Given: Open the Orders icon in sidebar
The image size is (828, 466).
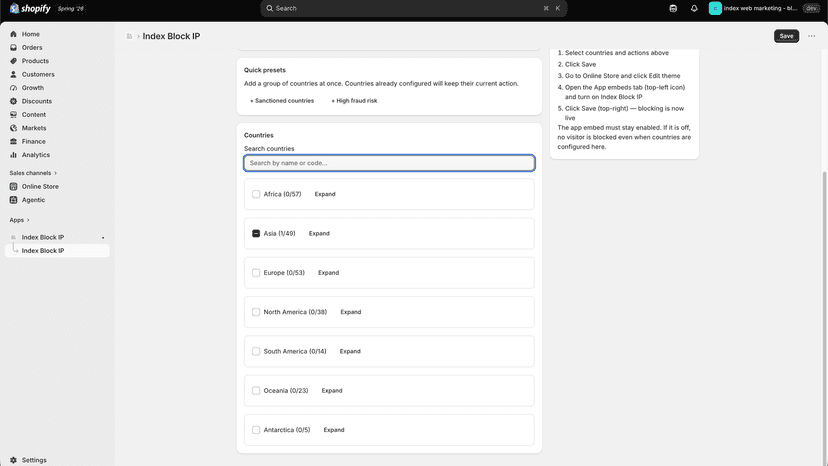Looking at the screenshot, I should click(x=14, y=48).
